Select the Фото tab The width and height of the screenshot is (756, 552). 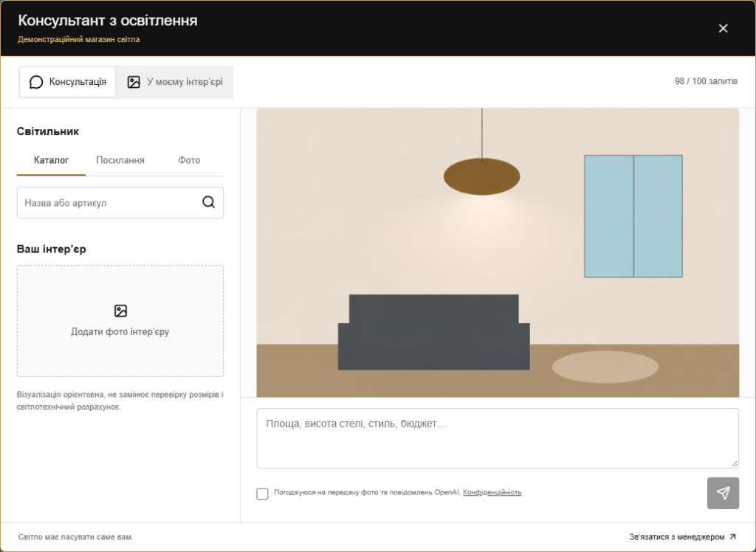(189, 161)
